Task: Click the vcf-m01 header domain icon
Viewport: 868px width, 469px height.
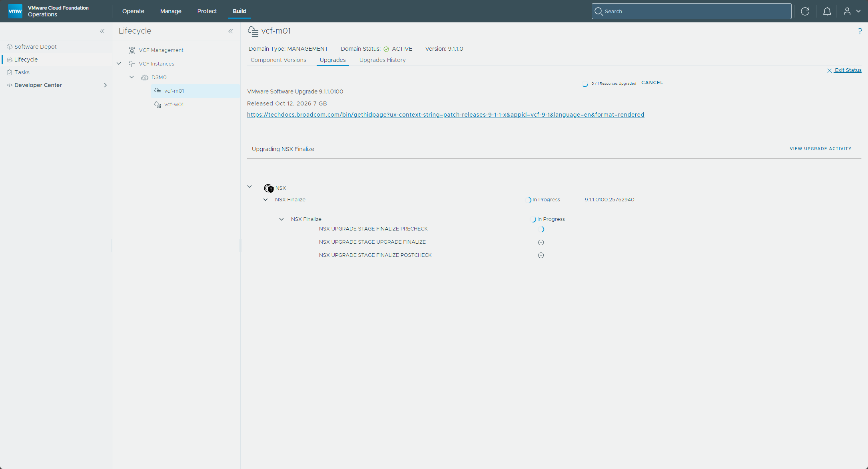Action: 253,31
